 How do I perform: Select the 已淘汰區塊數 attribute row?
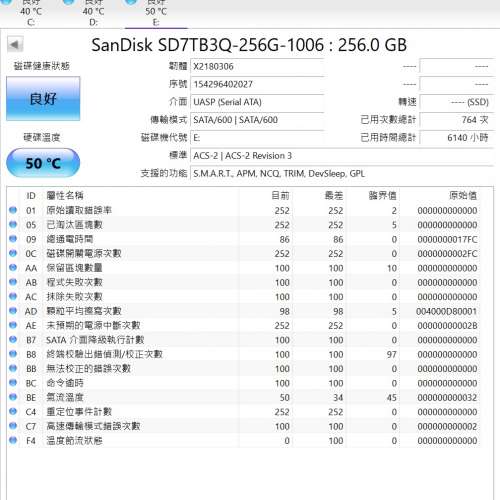click(x=243, y=225)
